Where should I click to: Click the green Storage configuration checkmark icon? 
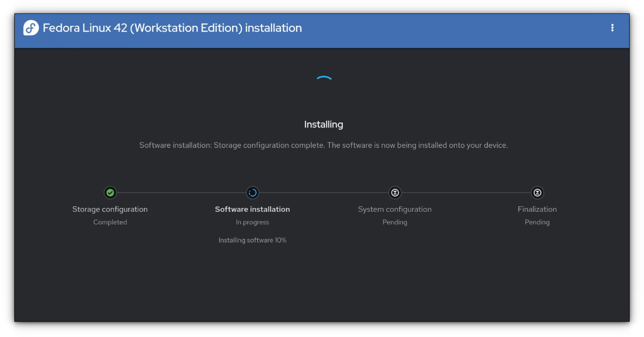[x=110, y=193]
